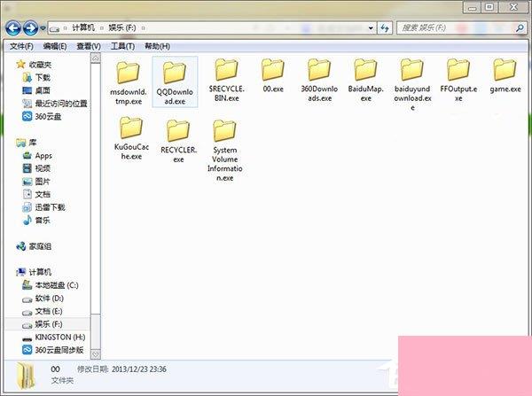This screenshot has width=532, height=396.
Task: Select the 收藏夹 favorites group
Action: [34, 65]
